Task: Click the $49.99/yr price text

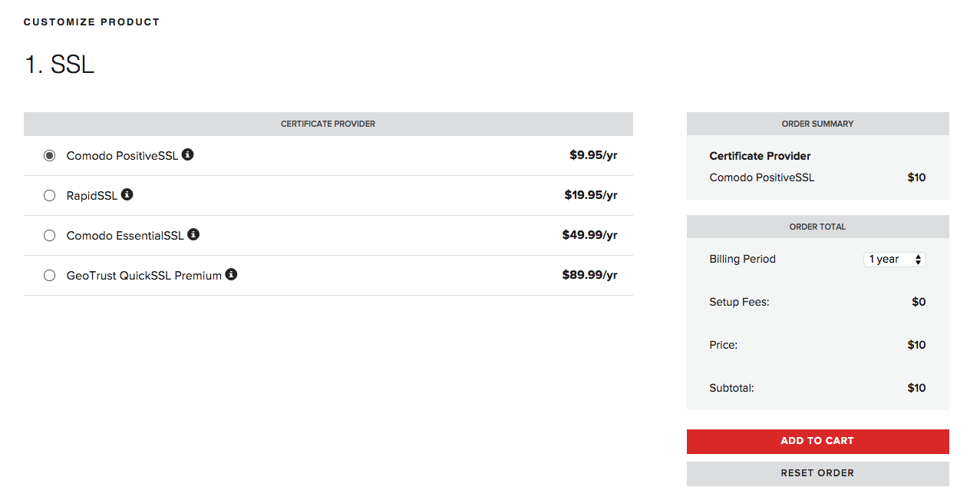Action: pos(589,235)
